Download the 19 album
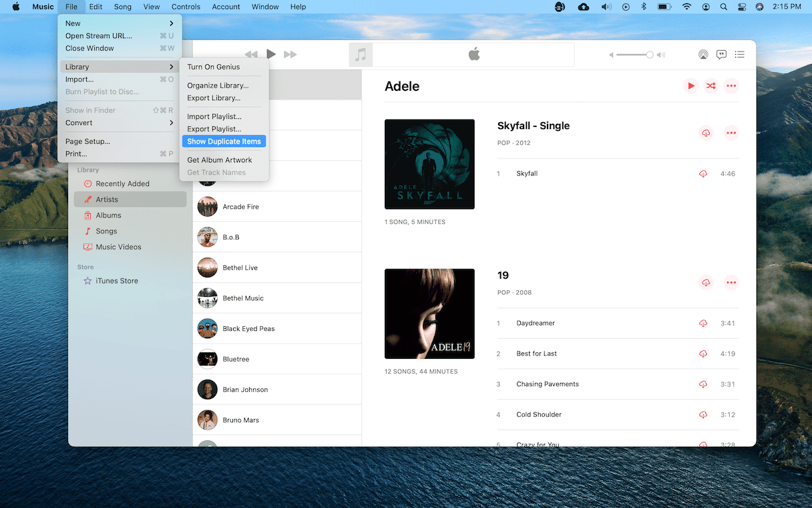 pyautogui.click(x=706, y=283)
